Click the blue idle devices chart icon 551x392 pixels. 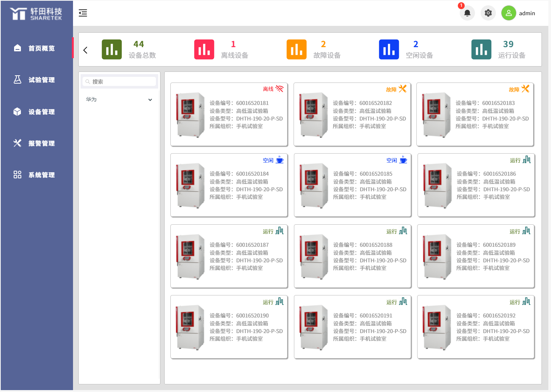[389, 49]
